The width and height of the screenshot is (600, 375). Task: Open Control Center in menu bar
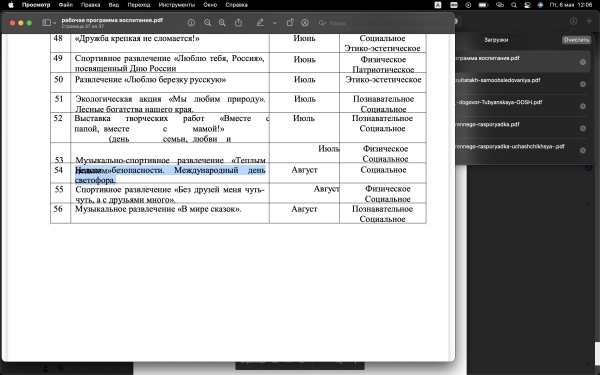pyautogui.click(x=527, y=5)
